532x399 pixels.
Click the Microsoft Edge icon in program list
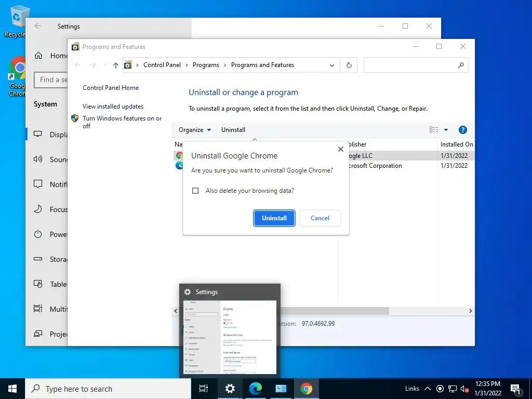coord(179,165)
